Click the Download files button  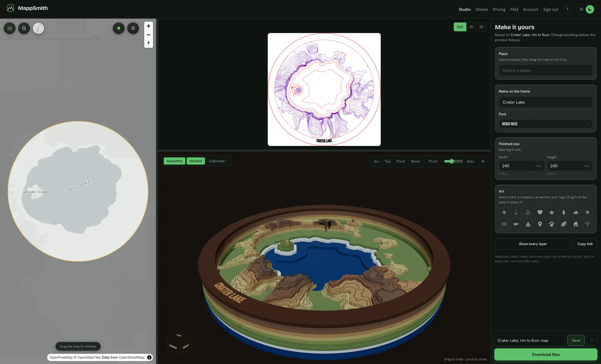(x=546, y=354)
